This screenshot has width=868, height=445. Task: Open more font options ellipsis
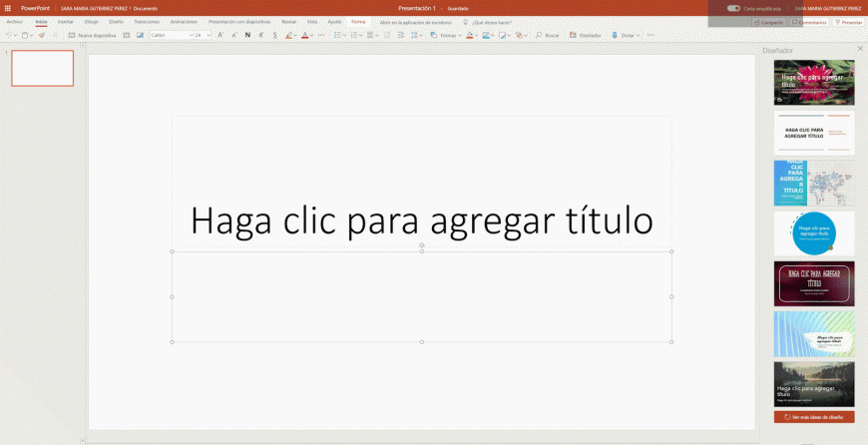(321, 36)
